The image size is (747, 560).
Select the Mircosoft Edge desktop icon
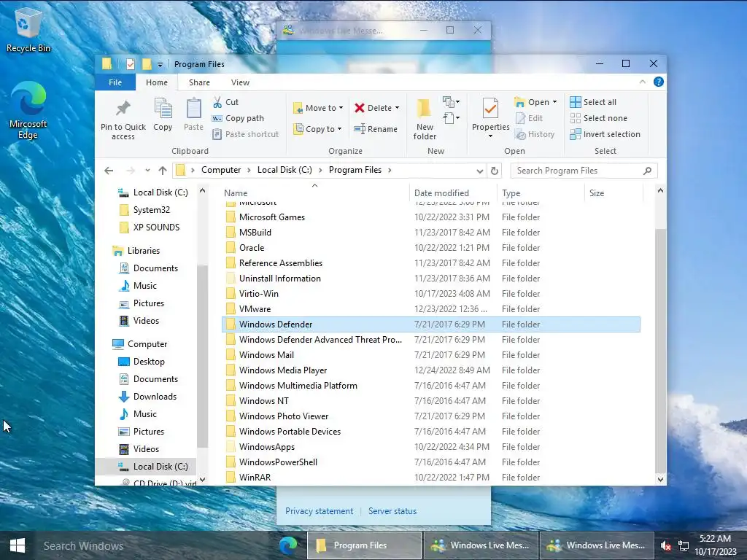point(28,111)
